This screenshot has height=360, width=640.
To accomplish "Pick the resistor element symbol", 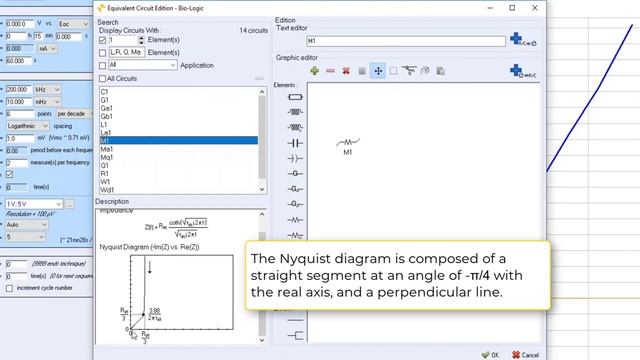I will tap(295, 97).
